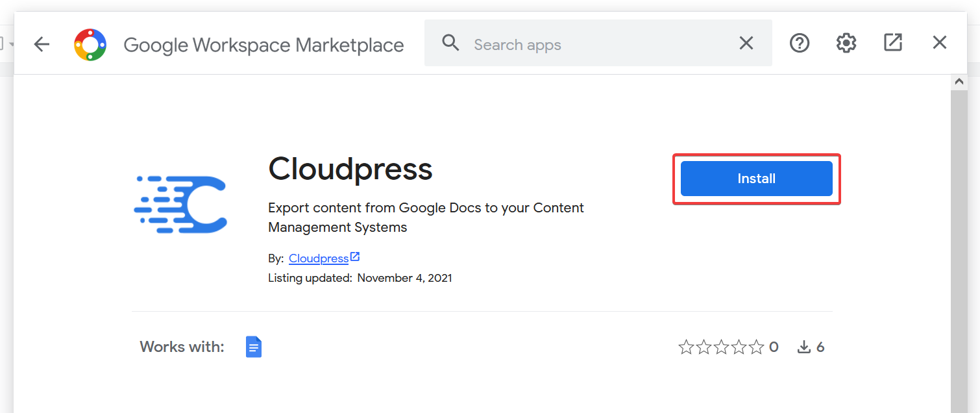The height and width of the screenshot is (413, 980).
Task: Click the downloads count icon
Action: (804, 347)
